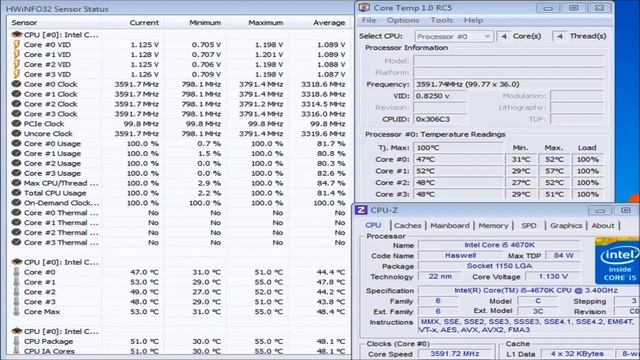Switch to the Memory tab in CPU-Z
This screenshot has height=360, width=640.
(x=493, y=225)
